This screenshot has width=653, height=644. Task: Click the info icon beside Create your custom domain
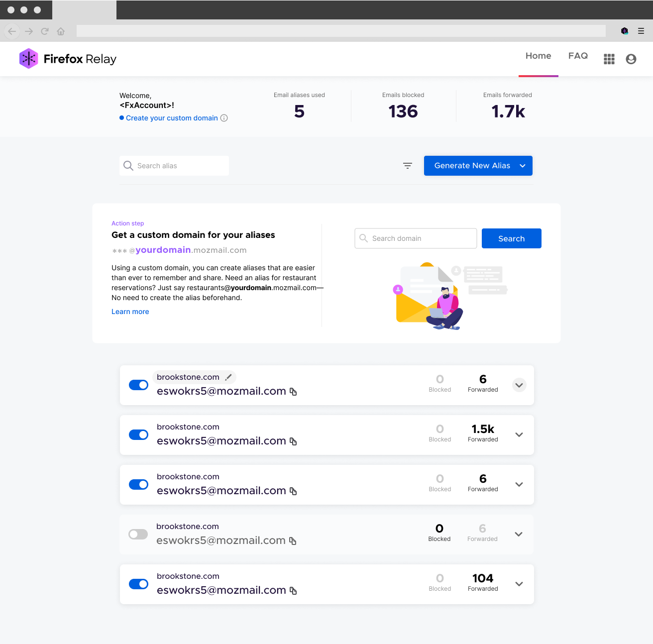click(x=224, y=118)
